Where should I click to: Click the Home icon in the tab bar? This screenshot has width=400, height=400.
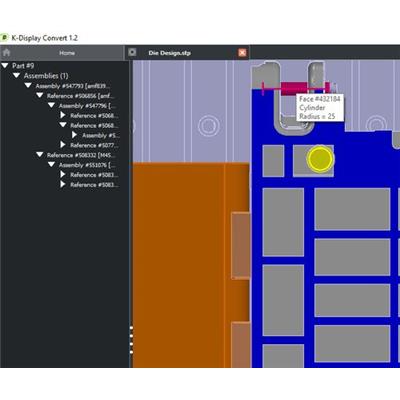click(x=6, y=53)
